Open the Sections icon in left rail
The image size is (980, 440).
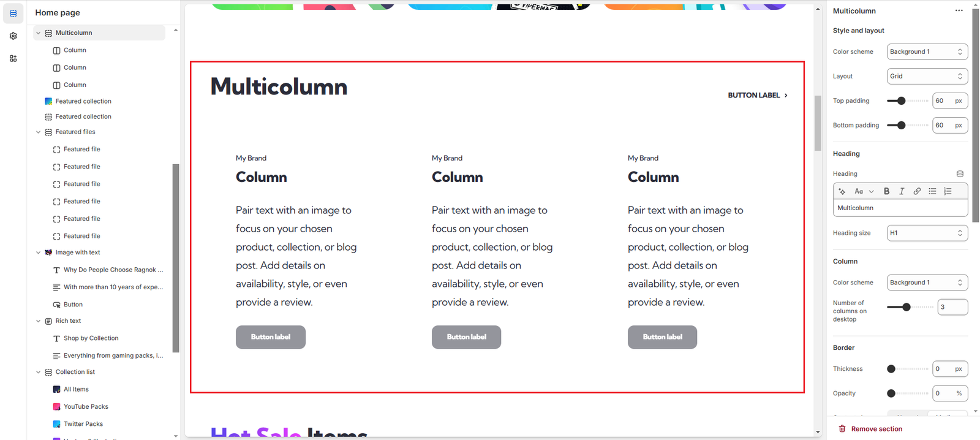(x=13, y=13)
